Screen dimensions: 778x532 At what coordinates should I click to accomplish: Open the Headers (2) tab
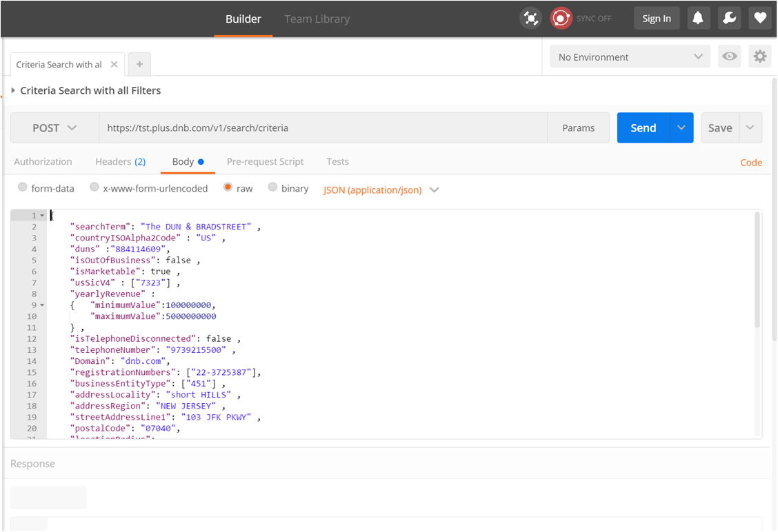121,162
